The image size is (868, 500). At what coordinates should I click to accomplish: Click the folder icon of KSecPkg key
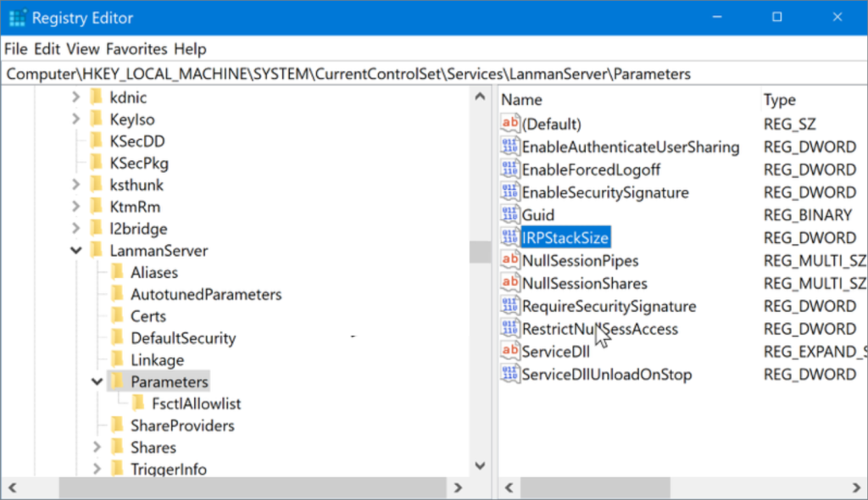(x=97, y=162)
